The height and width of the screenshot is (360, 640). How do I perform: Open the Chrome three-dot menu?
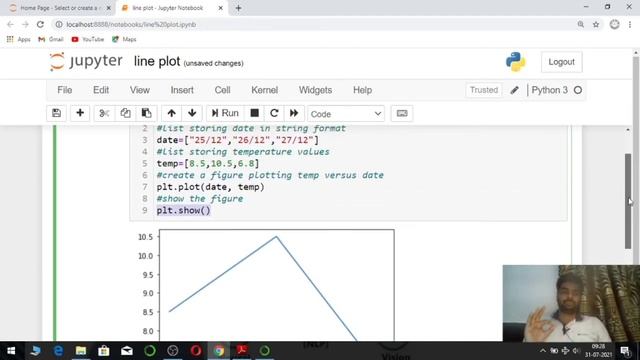click(630, 24)
